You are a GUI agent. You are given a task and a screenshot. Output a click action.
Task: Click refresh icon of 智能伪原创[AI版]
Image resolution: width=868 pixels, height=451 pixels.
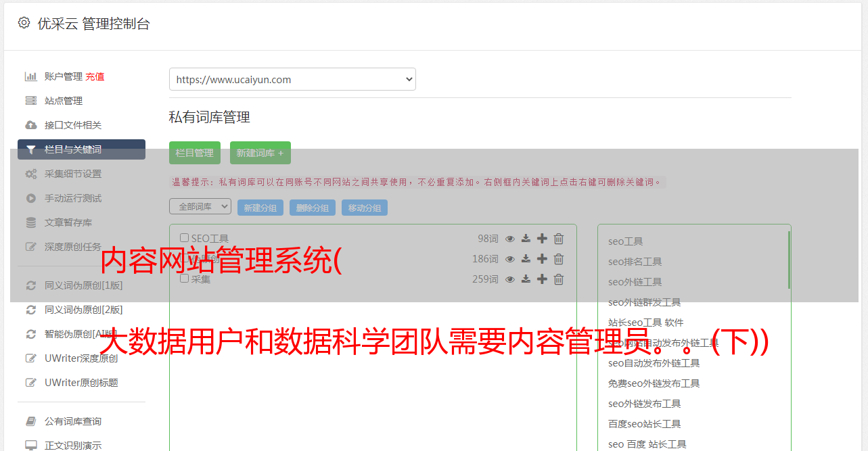pos(30,334)
